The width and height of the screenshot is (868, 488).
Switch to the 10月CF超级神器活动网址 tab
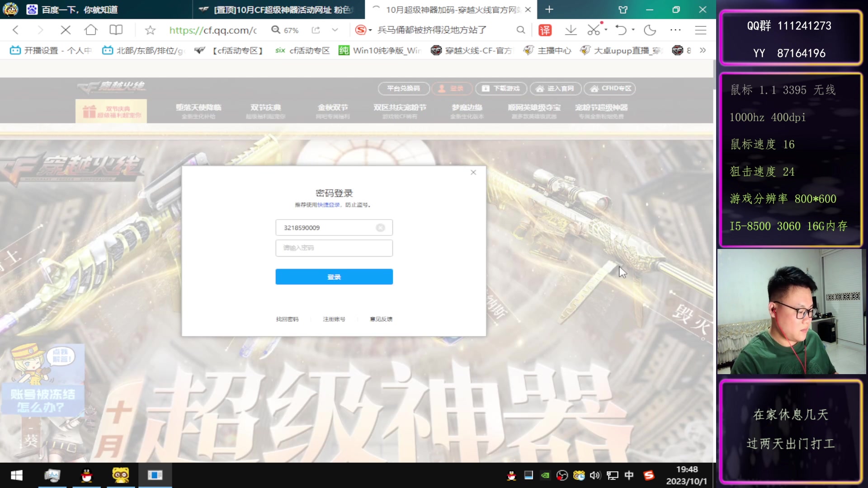click(x=279, y=9)
